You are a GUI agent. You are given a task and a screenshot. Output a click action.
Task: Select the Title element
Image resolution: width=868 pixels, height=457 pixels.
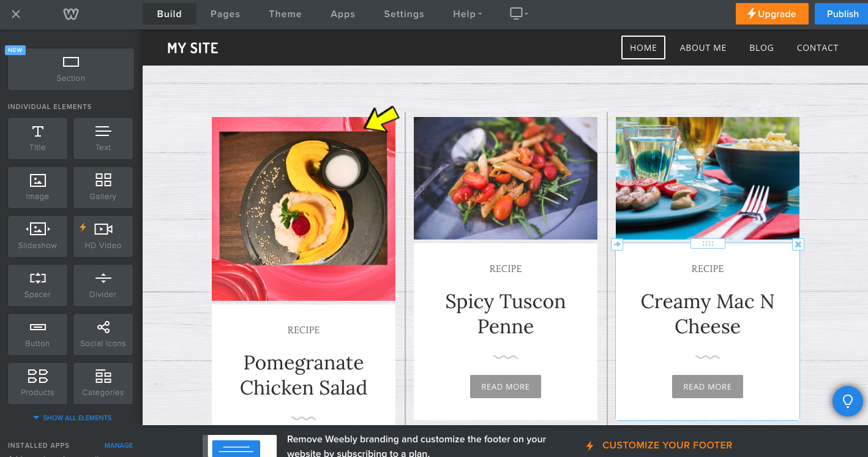pyautogui.click(x=37, y=138)
